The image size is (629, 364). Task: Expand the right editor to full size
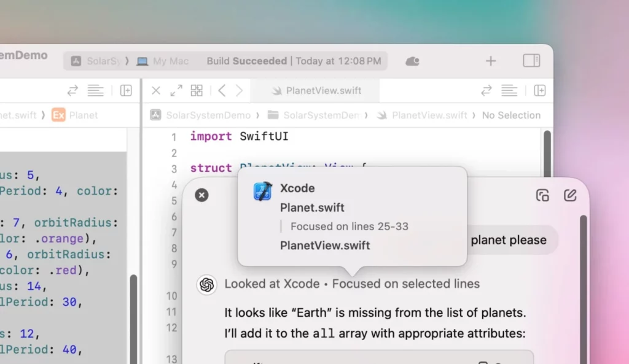click(176, 91)
